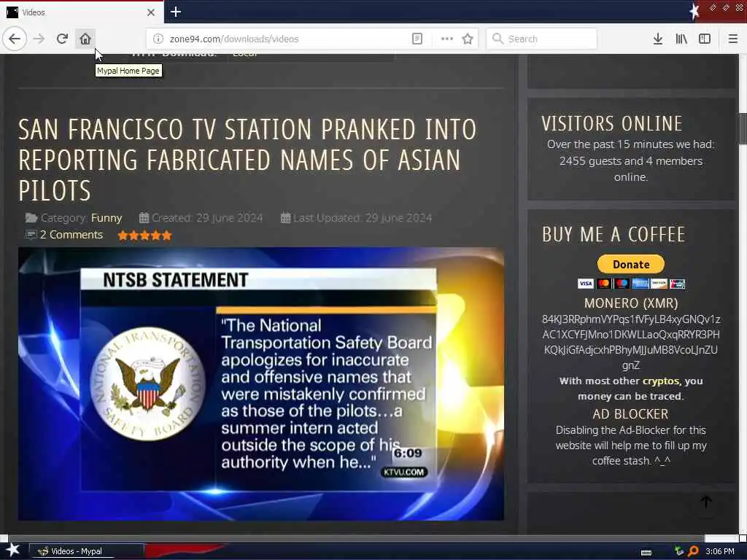Bookmark this page with the star icon
747x560 pixels.
coord(468,39)
